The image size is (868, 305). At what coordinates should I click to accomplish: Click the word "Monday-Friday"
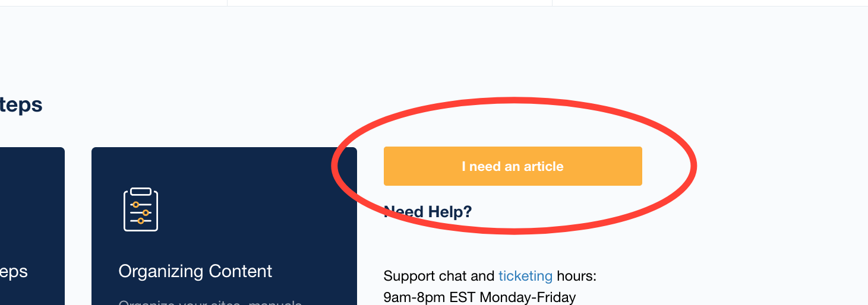coord(528,297)
